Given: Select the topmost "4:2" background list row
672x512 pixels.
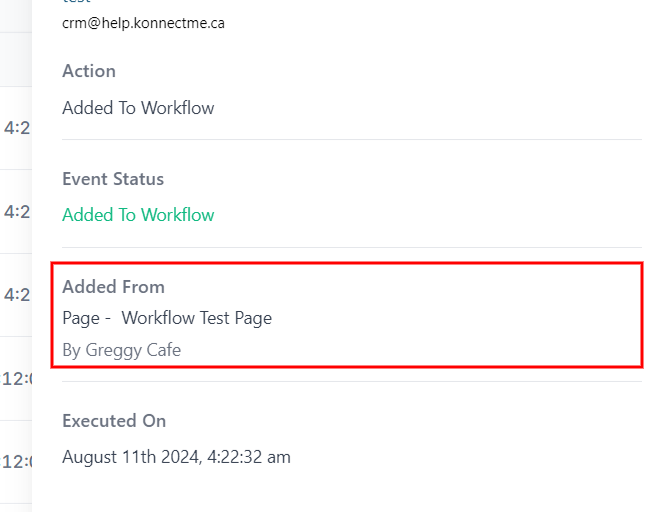Looking at the screenshot, I should pyautogui.click(x=16, y=128).
